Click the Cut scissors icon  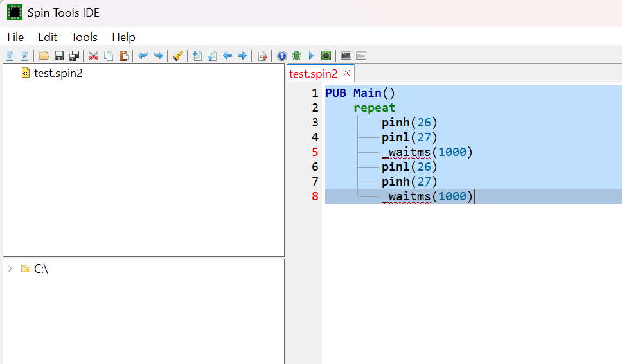pos(93,56)
